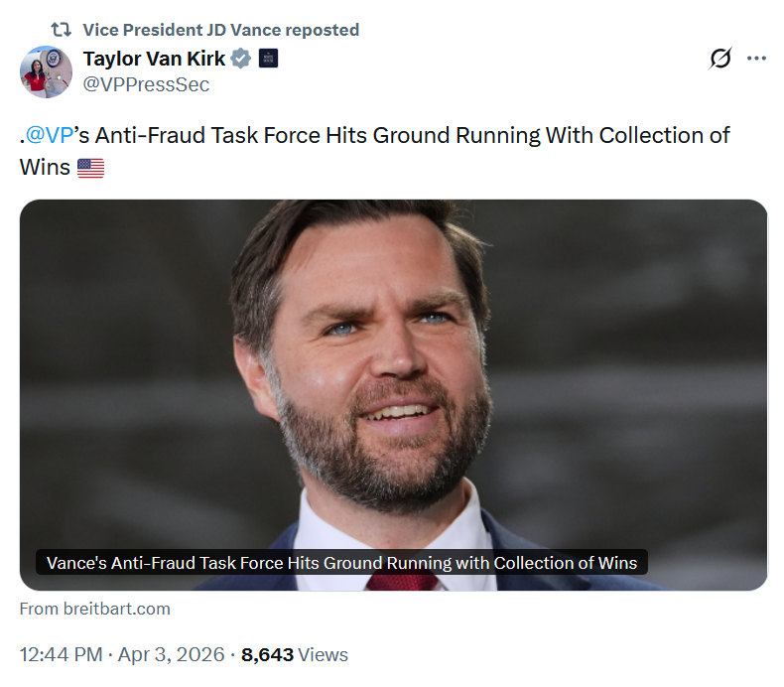The image size is (784, 687).
Task: Click the Taylor Van Kirk display name
Action: click(x=154, y=59)
